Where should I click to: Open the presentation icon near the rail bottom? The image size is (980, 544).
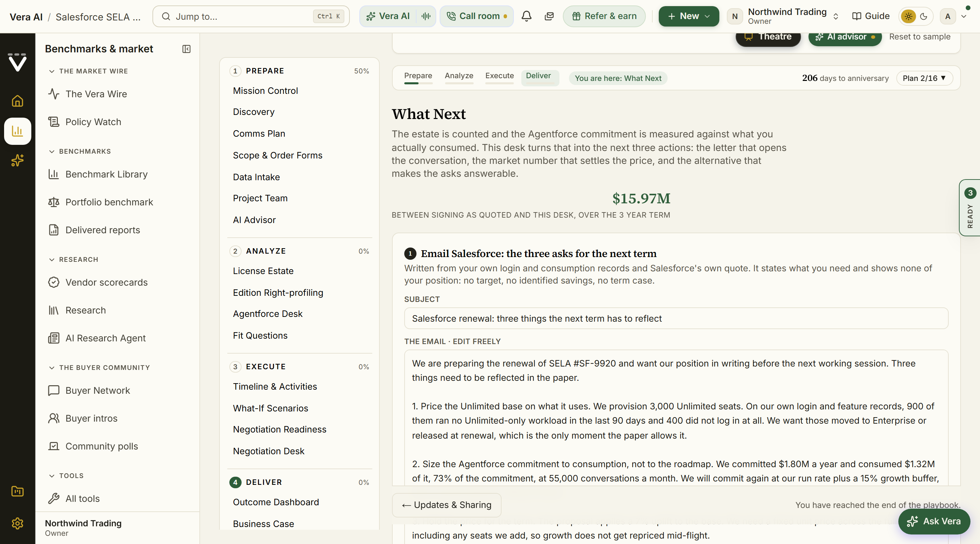17,491
